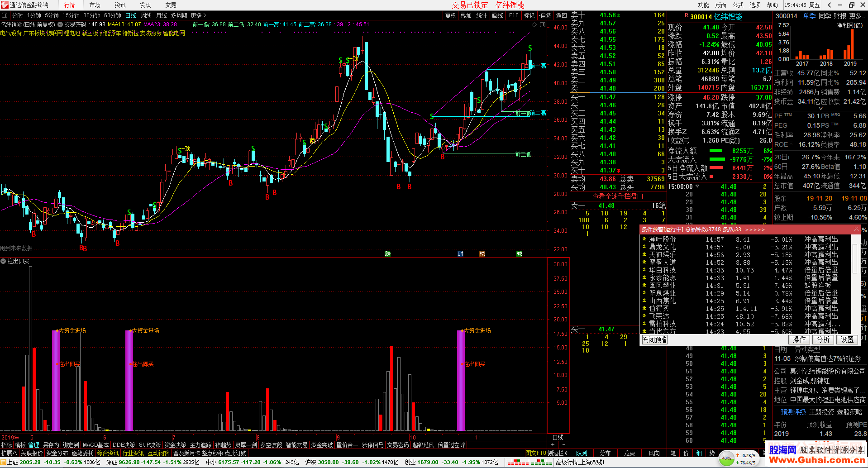Switch chart to 周线 period
868x468 pixels.
tap(146, 15)
